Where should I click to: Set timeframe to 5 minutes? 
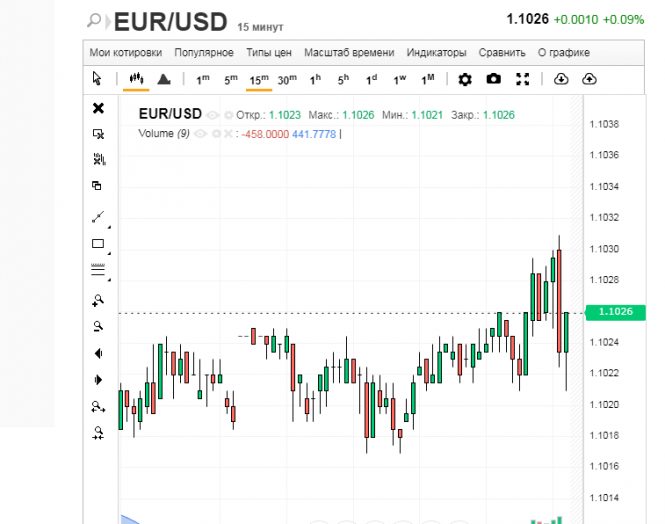click(231, 79)
